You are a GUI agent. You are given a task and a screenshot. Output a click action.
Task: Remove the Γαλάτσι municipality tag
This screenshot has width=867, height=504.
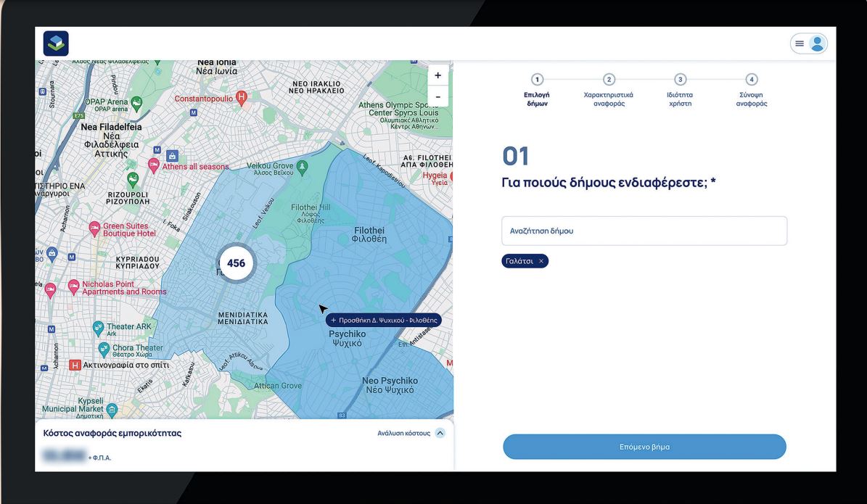pyautogui.click(x=541, y=261)
